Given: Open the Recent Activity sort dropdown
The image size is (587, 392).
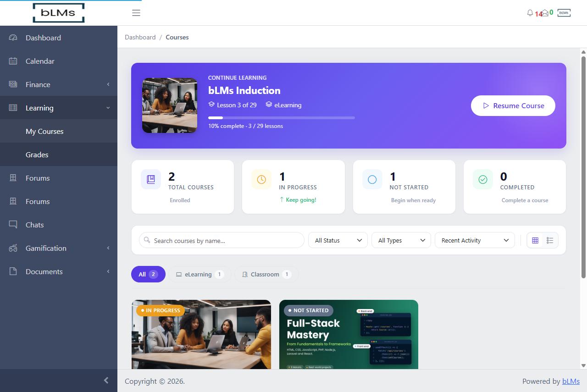Looking at the screenshot, I should click(475, 240).
